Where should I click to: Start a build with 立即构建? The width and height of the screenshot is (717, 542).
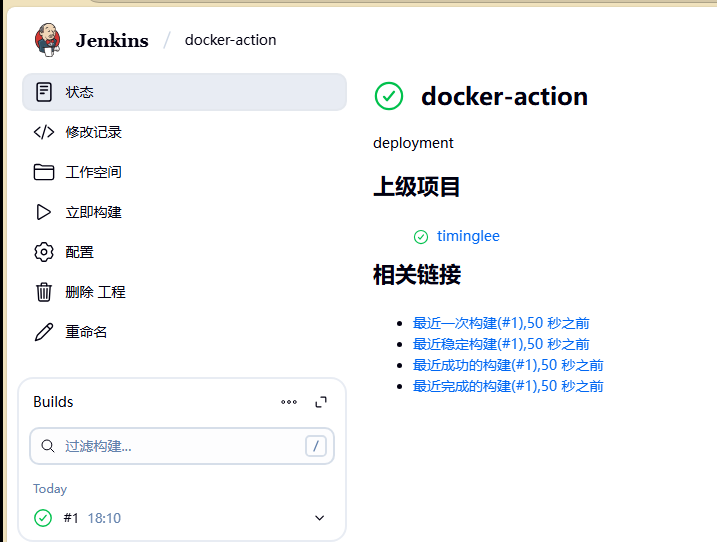click(93, 212)
